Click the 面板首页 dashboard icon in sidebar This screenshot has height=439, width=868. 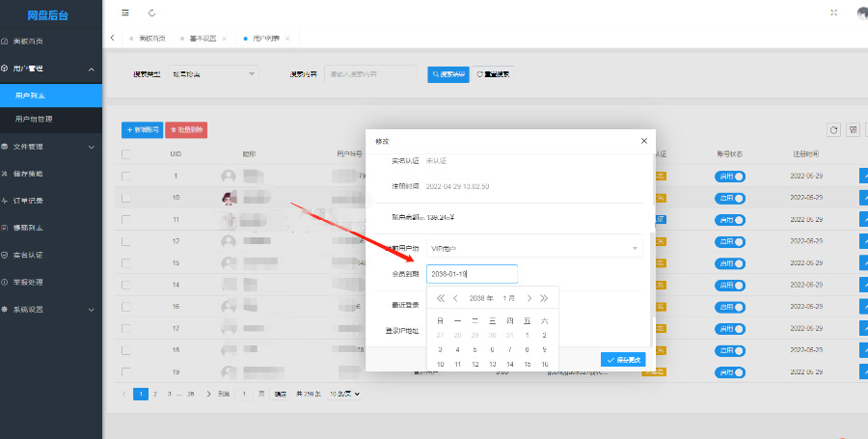click(5, 41)
